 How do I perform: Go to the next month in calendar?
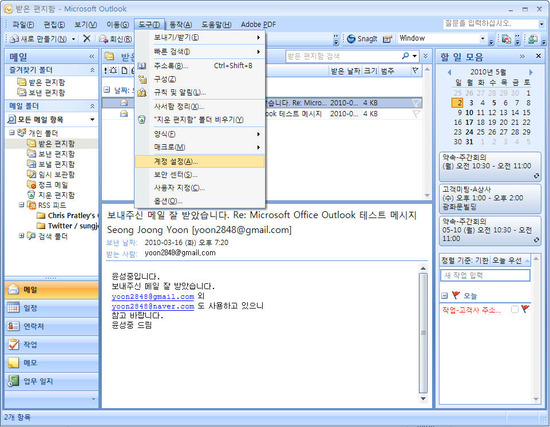(x=531, y=73)
